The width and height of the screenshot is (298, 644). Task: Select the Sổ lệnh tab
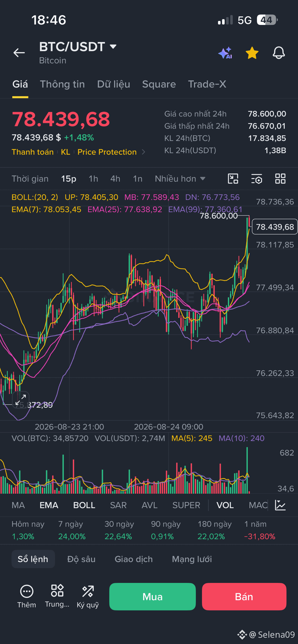[x=33, y=559]
